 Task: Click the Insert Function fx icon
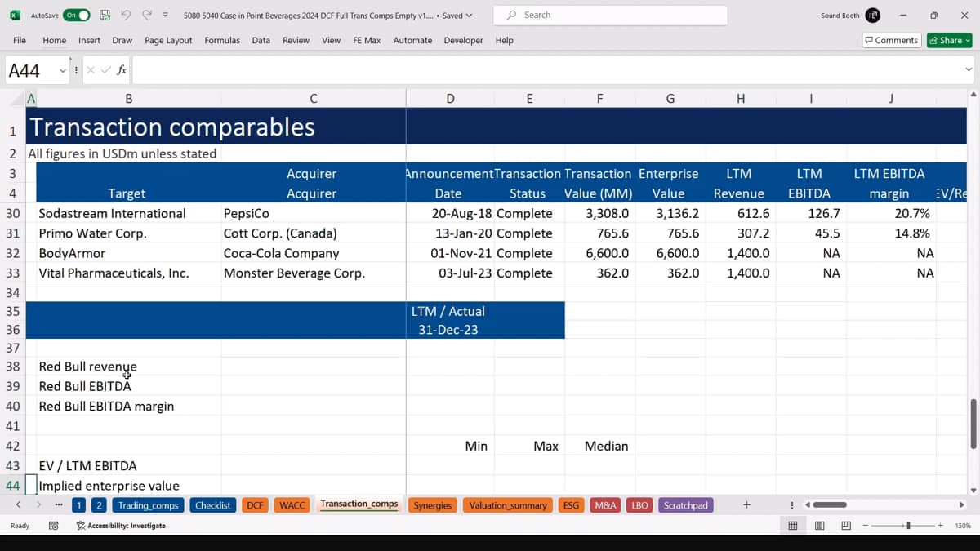click(122, 70)
